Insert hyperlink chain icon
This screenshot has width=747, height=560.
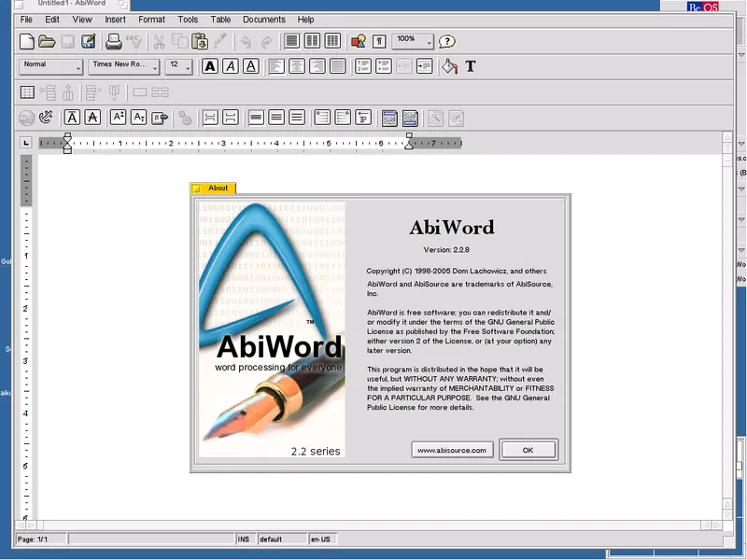click(46, 118)
